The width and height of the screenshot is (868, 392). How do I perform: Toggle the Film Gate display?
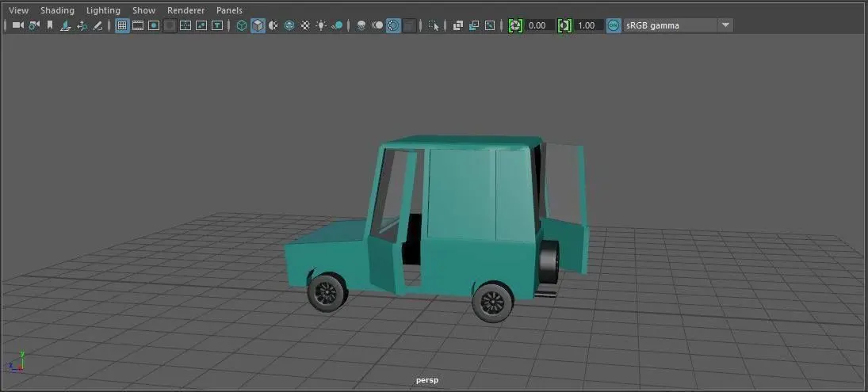pos(138,25)
